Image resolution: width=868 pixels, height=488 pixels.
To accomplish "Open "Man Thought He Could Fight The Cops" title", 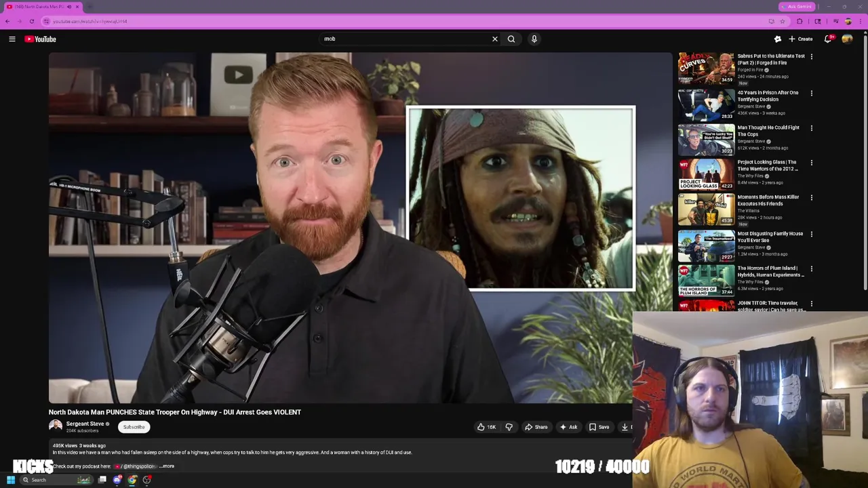I will click(768, 131).
